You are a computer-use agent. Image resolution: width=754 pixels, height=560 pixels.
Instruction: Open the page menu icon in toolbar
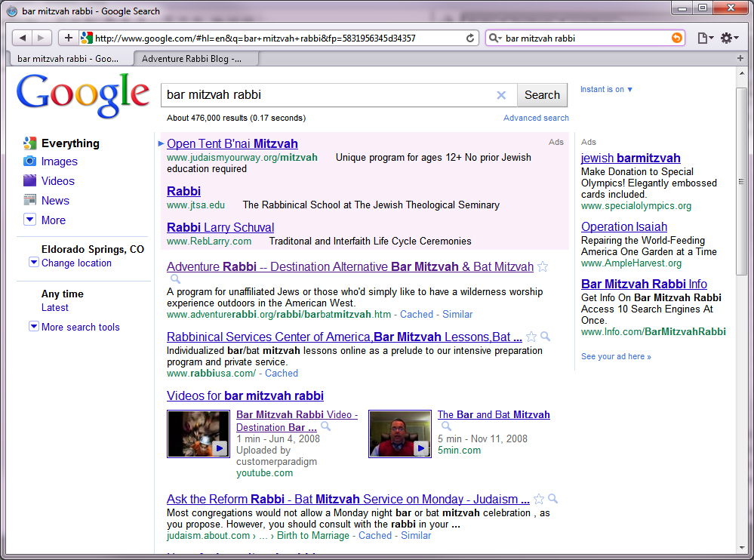[x=705, y=38]
